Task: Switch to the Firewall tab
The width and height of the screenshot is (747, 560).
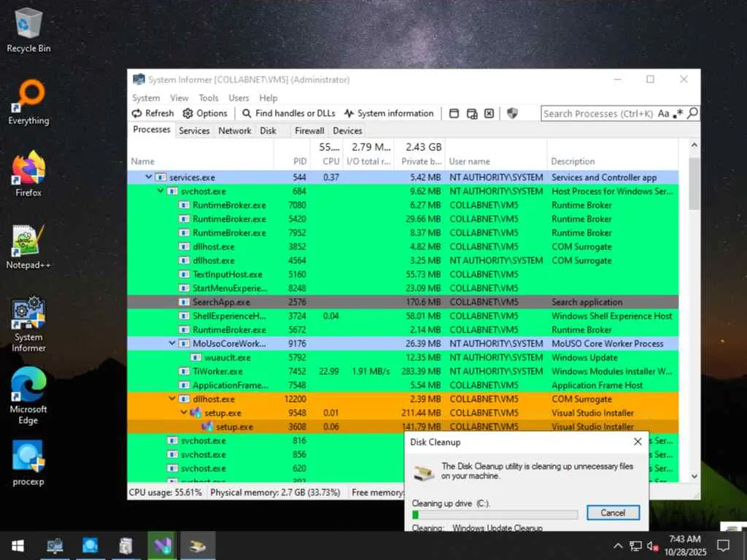Action: point(309,131)
